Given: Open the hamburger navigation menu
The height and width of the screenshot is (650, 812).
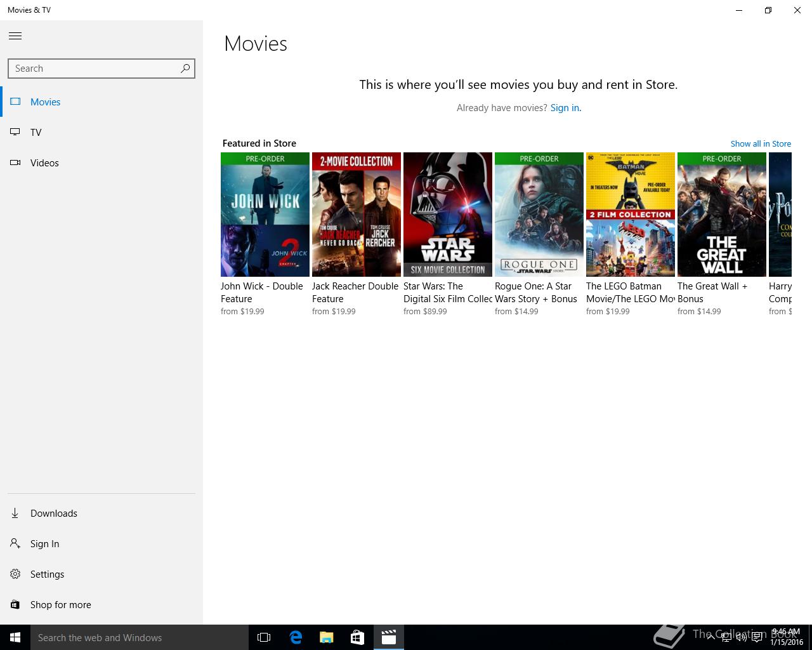Looking at the screenshot, I should click(15, 36).
